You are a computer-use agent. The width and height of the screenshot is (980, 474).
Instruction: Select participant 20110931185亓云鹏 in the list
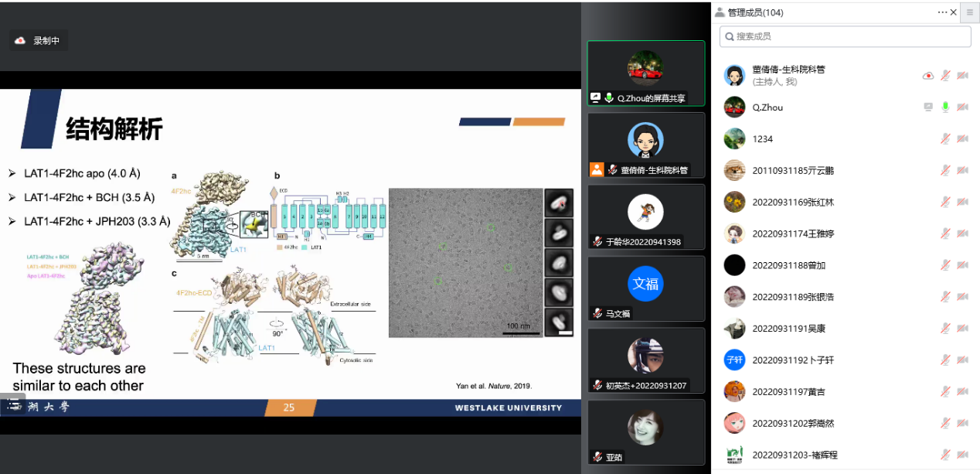(x=793, y=170)
